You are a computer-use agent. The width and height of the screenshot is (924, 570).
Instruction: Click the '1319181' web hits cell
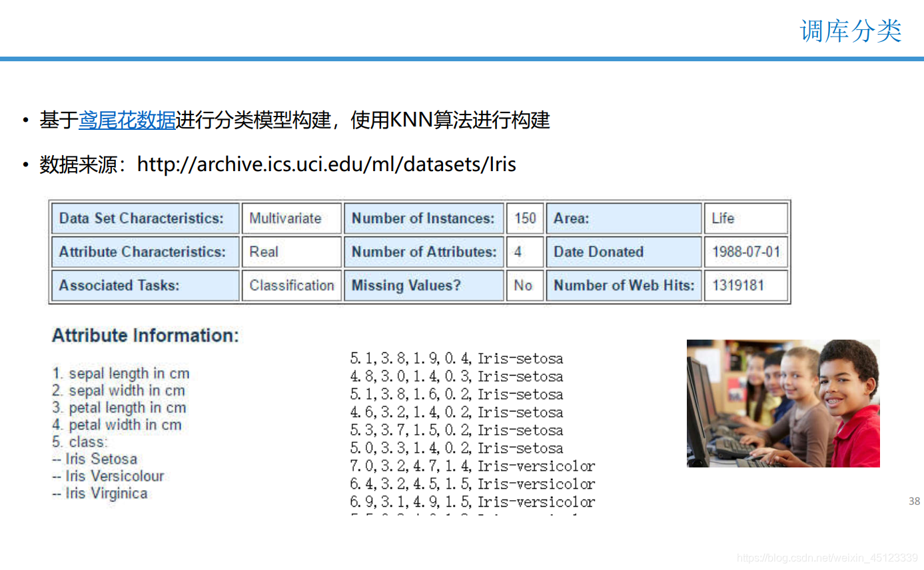pyautogui.click(x=746, y=286)
